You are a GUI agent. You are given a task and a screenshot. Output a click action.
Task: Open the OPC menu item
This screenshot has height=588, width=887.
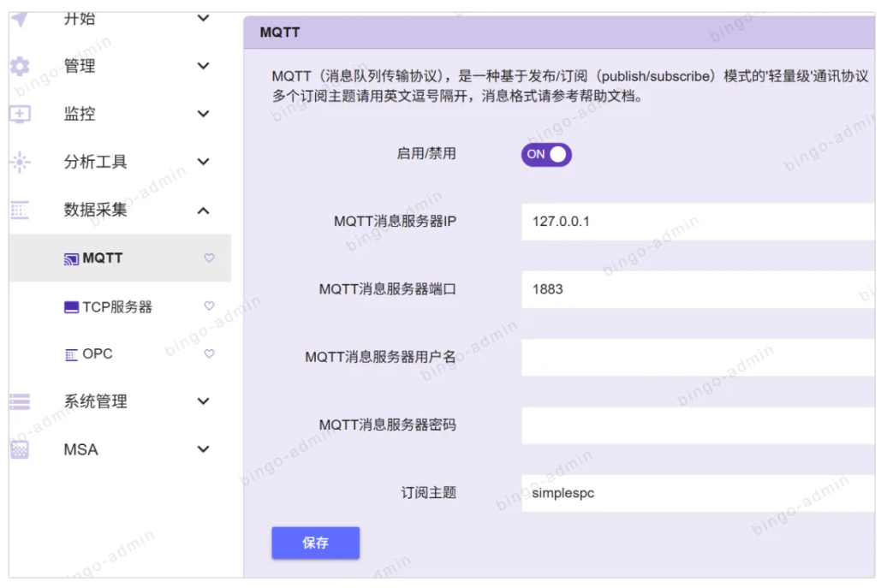pos(98,353)
